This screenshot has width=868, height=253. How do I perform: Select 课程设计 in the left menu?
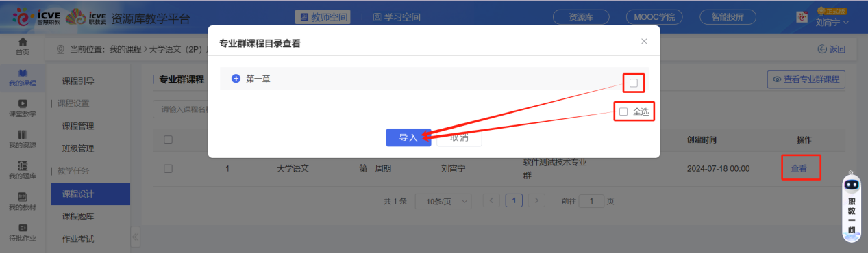click(x=90, y=194)
